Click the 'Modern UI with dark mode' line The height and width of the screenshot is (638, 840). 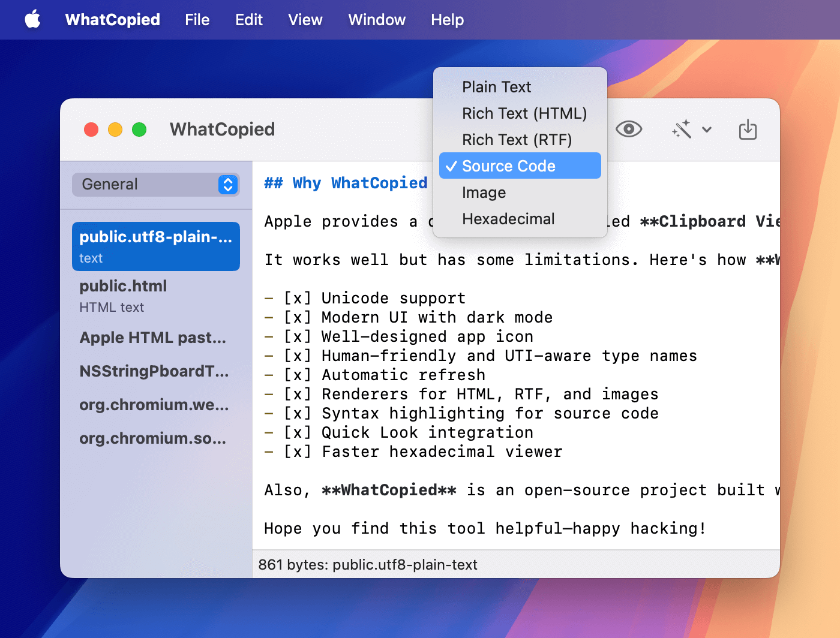pyautogui.click(x=409, y=317)
